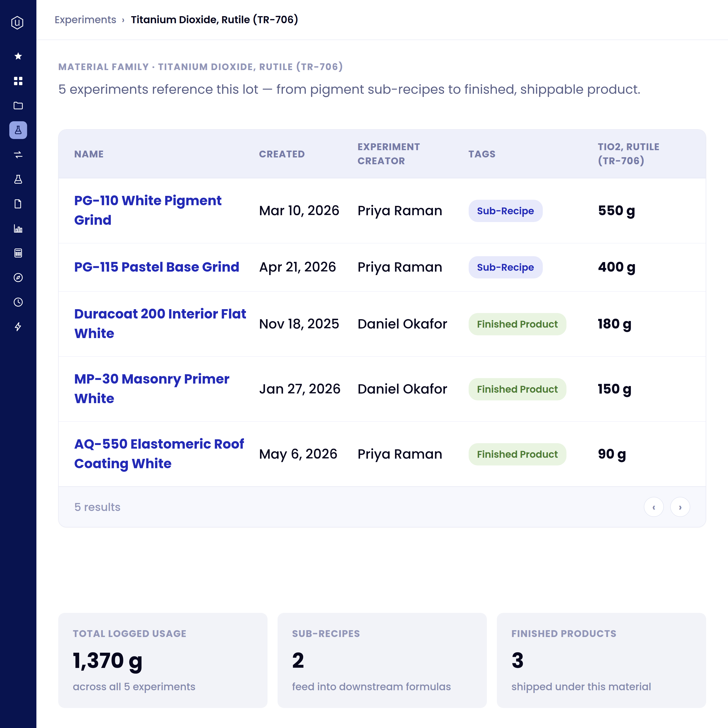Select the May 6, 2026 date cell

[298, 454]
